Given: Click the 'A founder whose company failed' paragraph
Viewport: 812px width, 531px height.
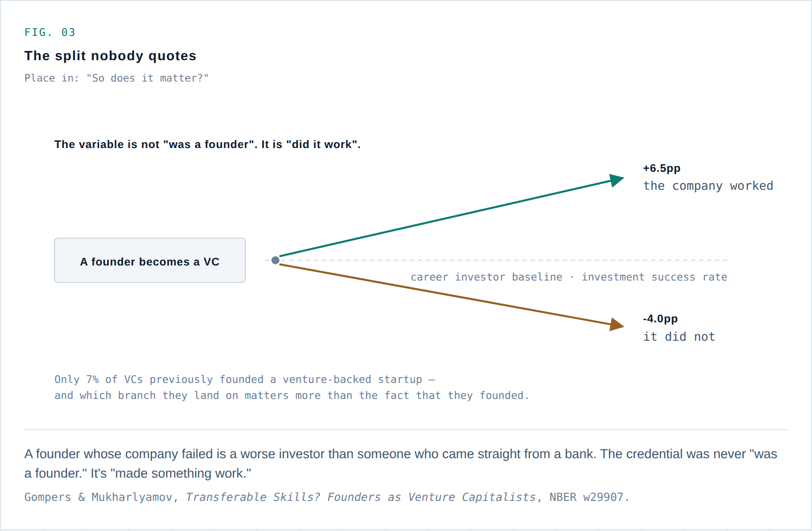Looking at the screenshot, I should click(401, 464).
